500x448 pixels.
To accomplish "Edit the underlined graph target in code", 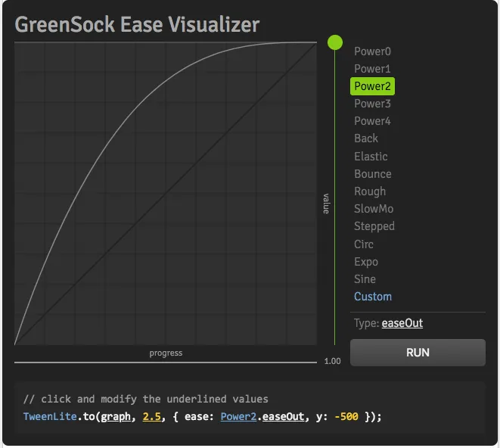I will pyautogui.click(x=116, y=417).
